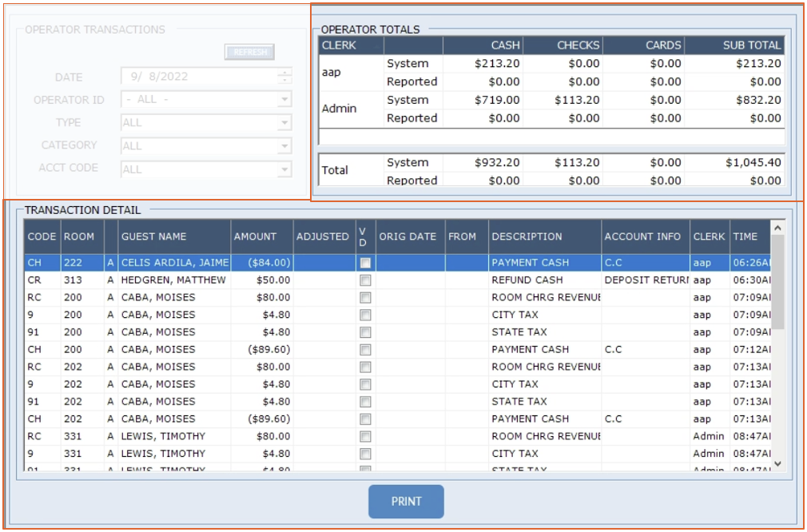Click the REFRESH button
807x532 pixels.
click(249, 53)
